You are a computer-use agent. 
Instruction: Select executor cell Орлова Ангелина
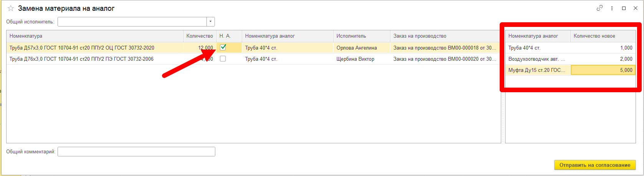pyautogui.click(x=362, y=48)
